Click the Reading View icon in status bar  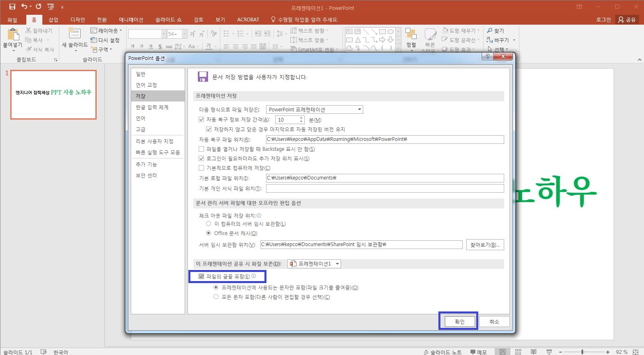[533, 352]
